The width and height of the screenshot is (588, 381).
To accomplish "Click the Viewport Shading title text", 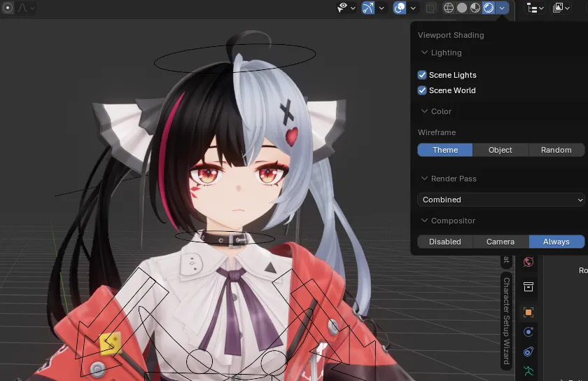I will click(451, 35).
